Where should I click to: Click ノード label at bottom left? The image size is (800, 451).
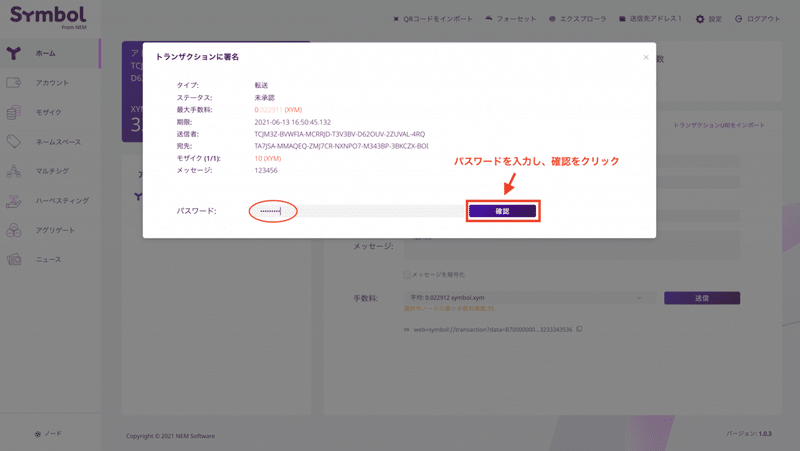(x=53, y=434)
